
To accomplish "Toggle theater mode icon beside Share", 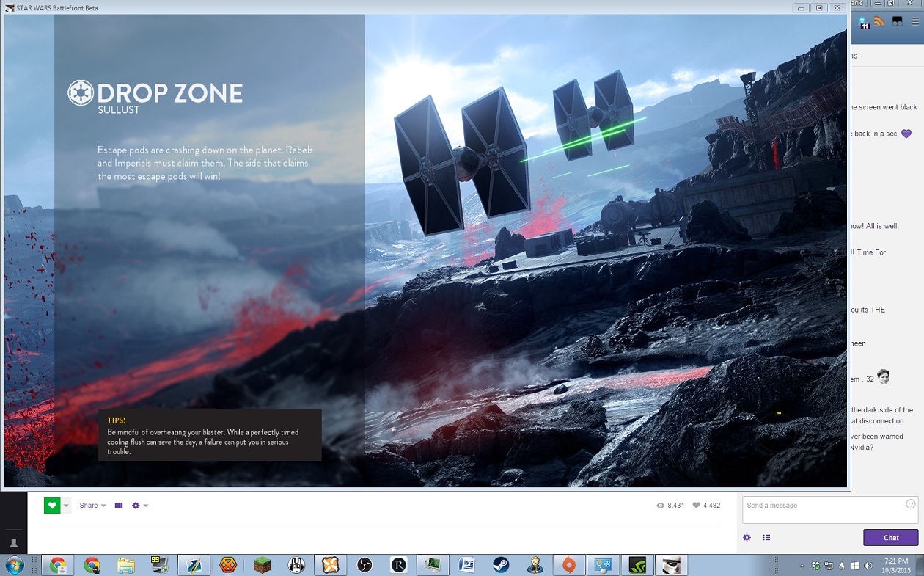I will [x=119, y=506].
